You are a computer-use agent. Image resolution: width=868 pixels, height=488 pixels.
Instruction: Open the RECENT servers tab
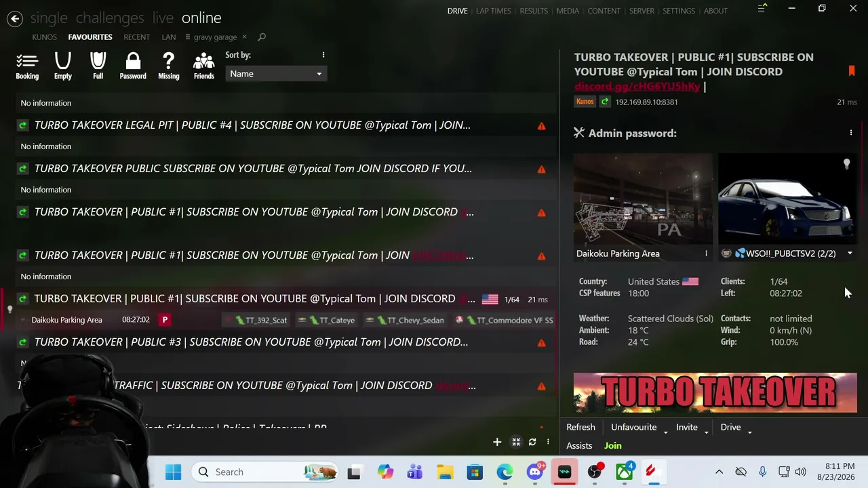137,37
